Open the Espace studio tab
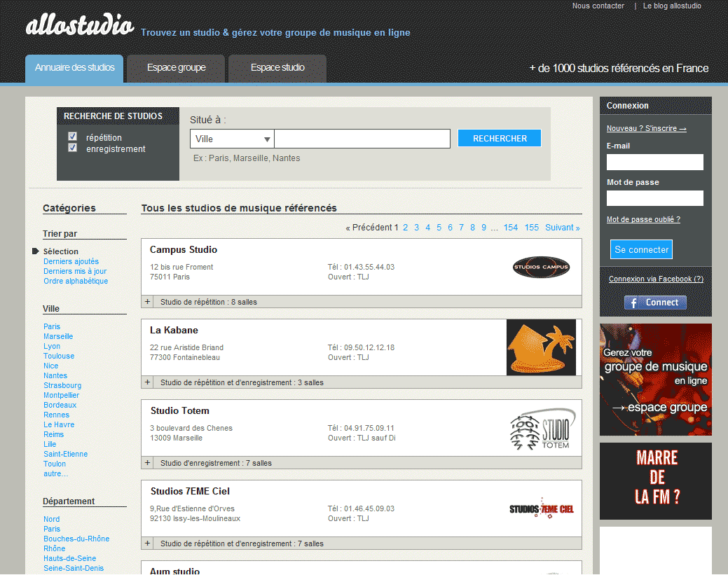This screenshot has width=728, height=575. [x=277, y=68]
